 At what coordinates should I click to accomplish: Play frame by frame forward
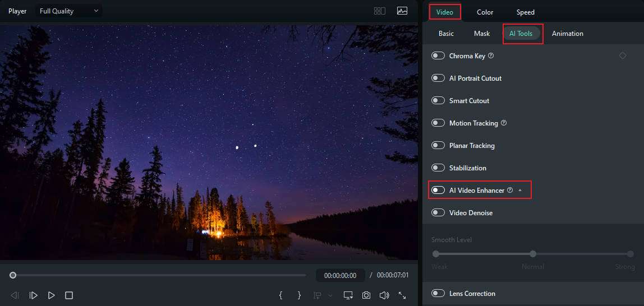pyautogui.click(x=34, y=295)
